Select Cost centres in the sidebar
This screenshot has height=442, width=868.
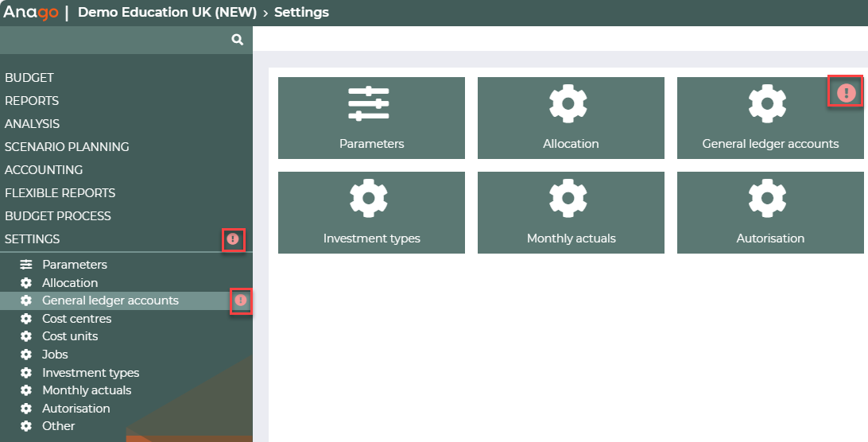point(77,319)
